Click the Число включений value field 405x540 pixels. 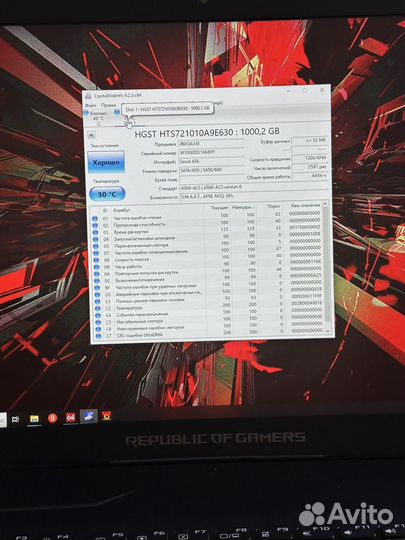[x=310, y=167]
